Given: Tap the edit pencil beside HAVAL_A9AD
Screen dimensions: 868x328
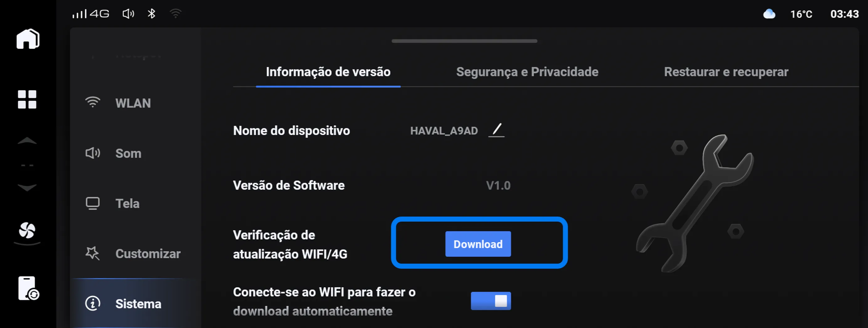Looking at the screenshot, I should pos(496,130).
